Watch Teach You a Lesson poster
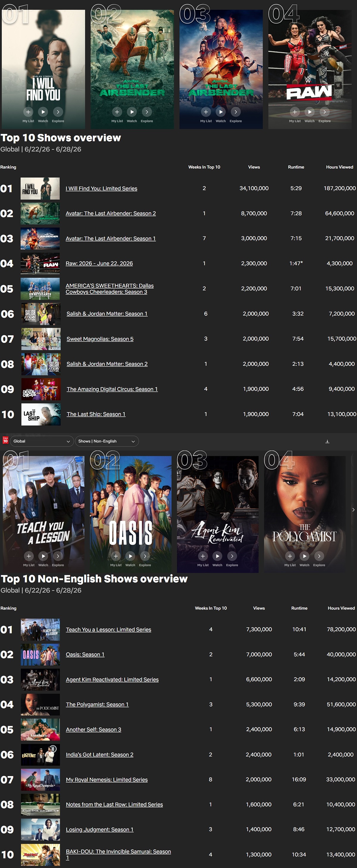The image size is (357, 868). pyautogui.click(x=43, y=556)
